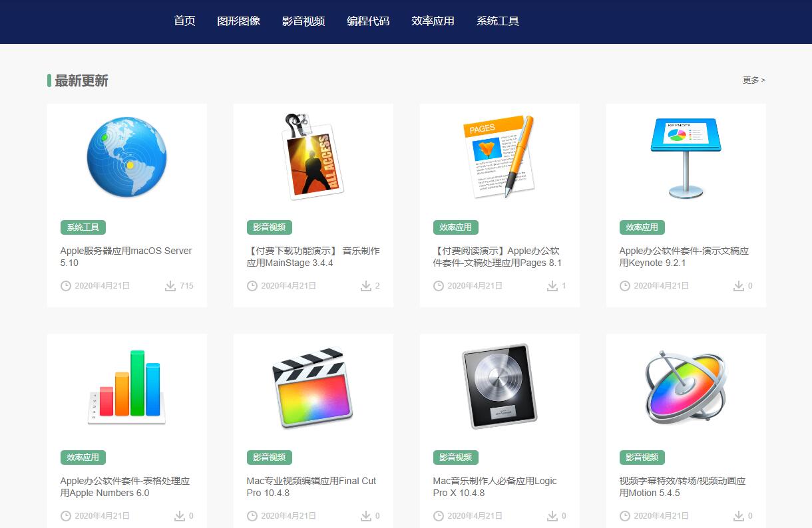Click download icon on macOS Server card

point(170,286)
